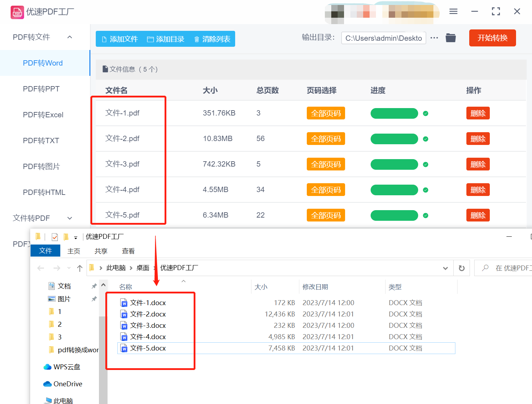Click Word icon of 文件-2.docx in Explorer
Image resolution: width=532 pixels, height=404 pixels.
pyautogui.click(x=124, y=314)
